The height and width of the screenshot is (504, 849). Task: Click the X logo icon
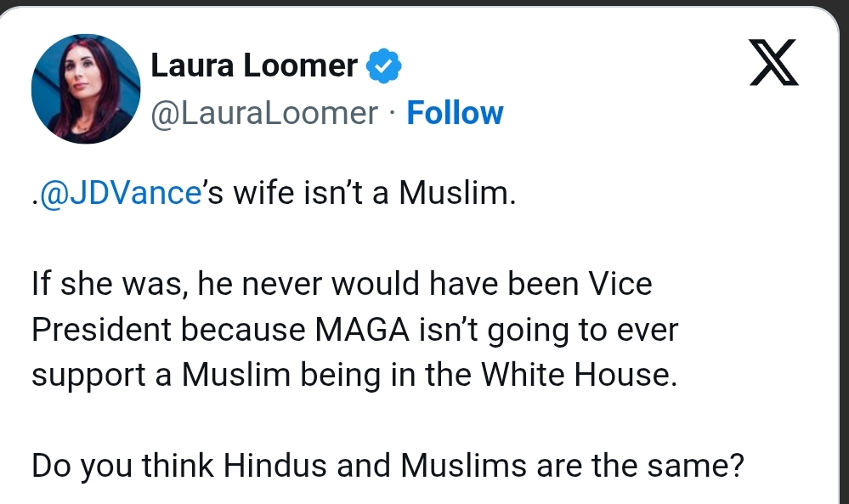tap(773, 65)
